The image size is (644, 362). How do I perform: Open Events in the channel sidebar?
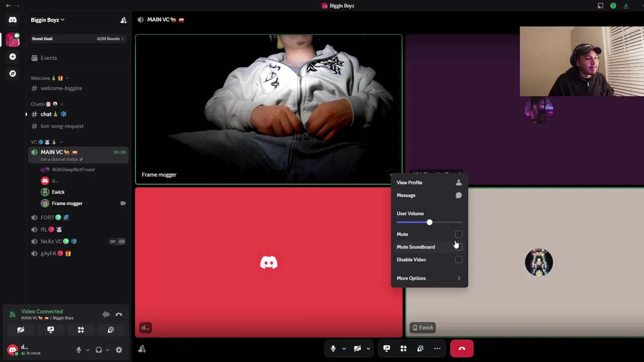[x=78, y=58]
